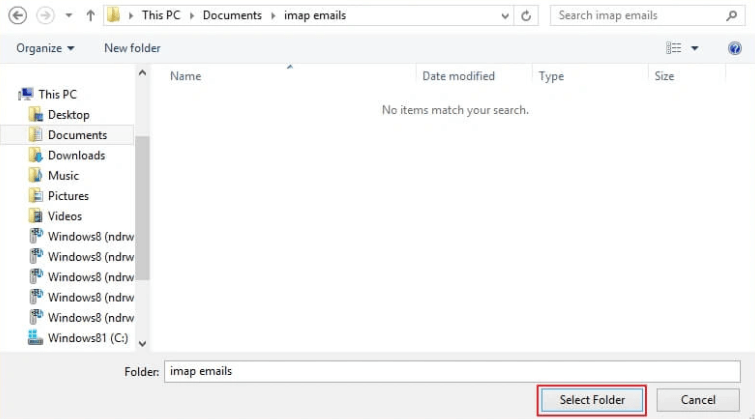The image size is (755, 419).
Task: Click the Windows81 (C:) drive icon
Action: point(36,338)
